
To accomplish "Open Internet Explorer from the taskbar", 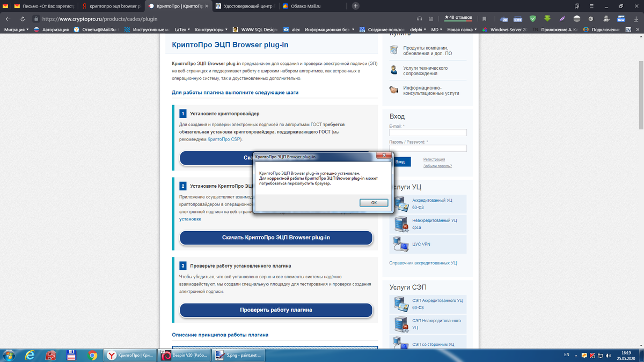I will click(x=30, y=355).
